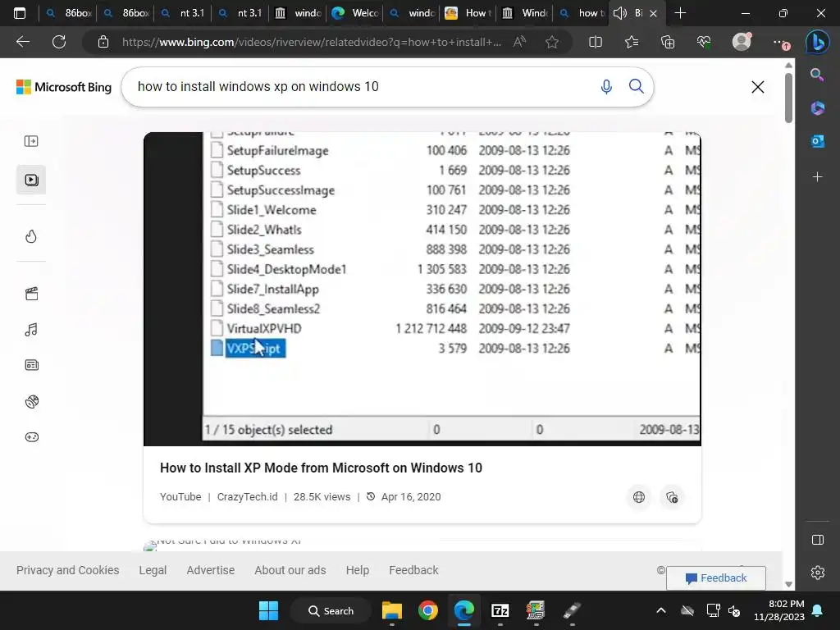
Task: Open News icon in left rail
Action: point(32,365)
